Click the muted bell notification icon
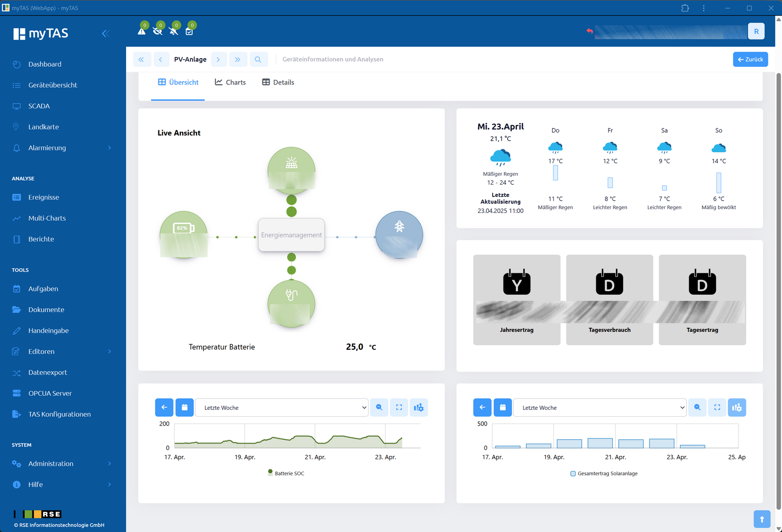782x532 pixels. [173, 31]
